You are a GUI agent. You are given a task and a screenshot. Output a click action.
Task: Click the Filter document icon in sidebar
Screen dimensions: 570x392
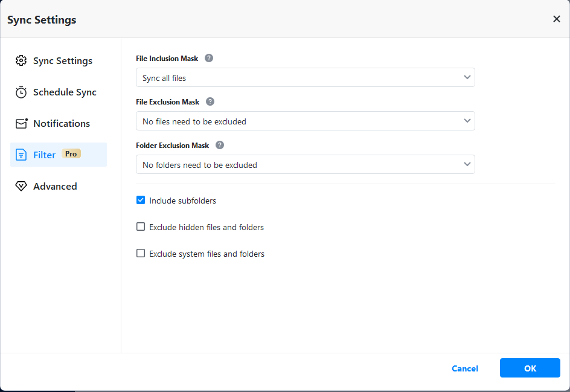click(21, 155)
